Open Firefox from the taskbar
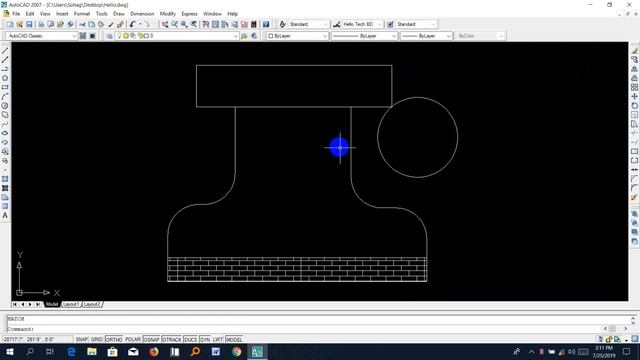The height and width of the screenshot is (360, 640). point(154,351)
